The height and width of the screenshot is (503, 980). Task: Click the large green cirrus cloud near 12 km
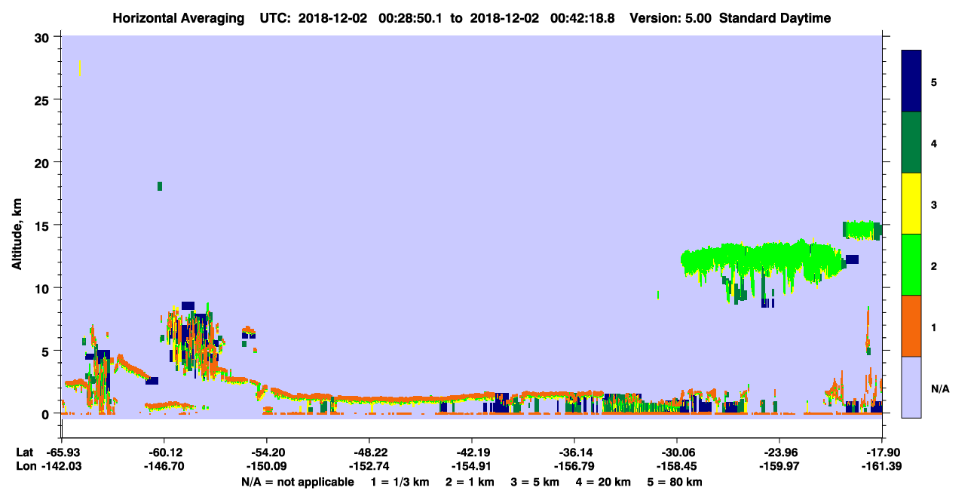point(761,260)
